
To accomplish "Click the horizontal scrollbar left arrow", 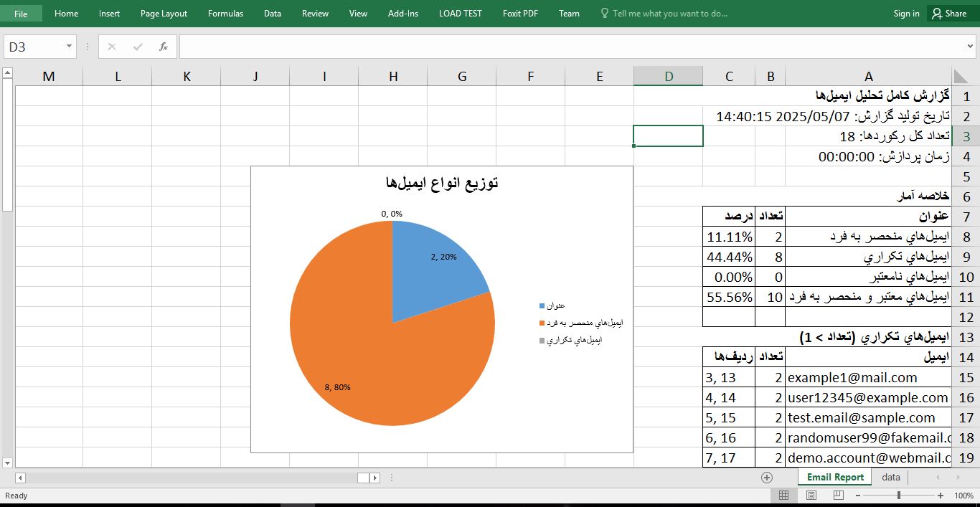I will click(x=20, y=478).
